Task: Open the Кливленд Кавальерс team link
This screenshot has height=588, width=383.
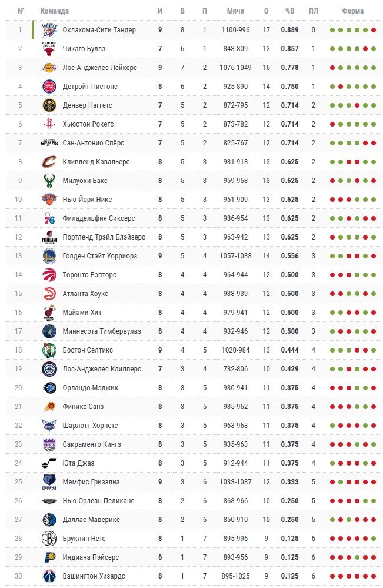Action: (96, 162)
